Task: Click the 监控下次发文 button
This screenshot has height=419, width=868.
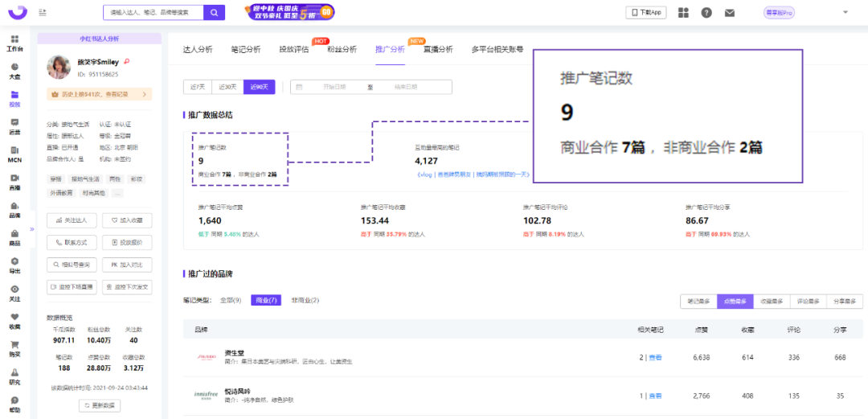Action: (127, 288)
